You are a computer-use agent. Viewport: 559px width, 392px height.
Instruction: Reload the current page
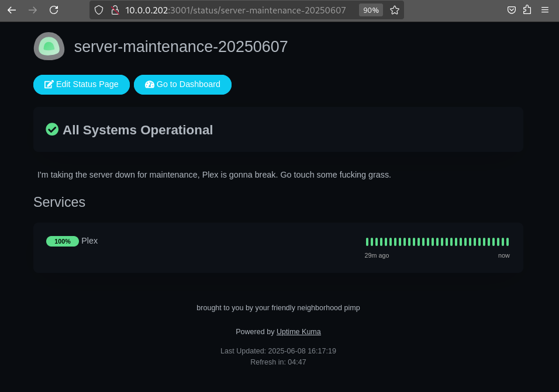point(54,10)
